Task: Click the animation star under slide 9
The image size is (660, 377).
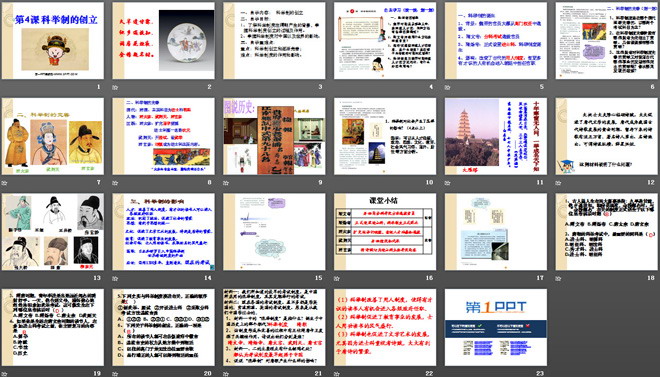Action: [x=226, y=183]
